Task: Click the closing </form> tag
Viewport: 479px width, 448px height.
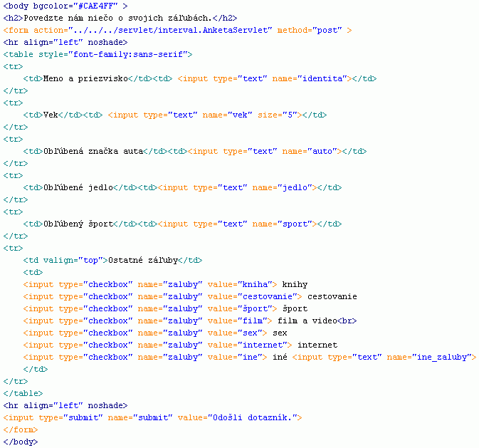Action: tap(21, 429)
